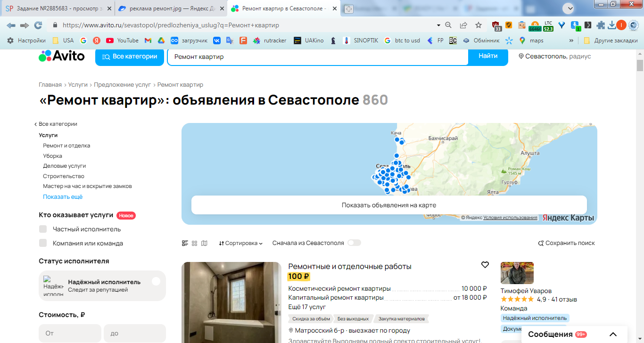Screen dimensions: 644x343
Task: Click the Avito logo
Action: [x=61, y=56]
